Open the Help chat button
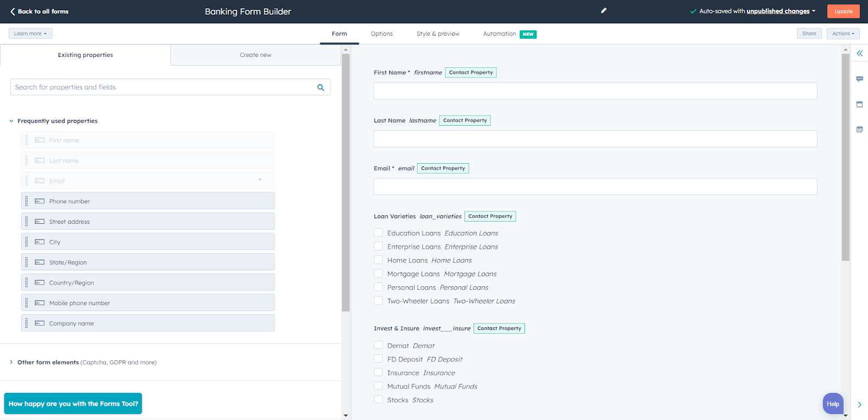 click(x=833, y=404)
